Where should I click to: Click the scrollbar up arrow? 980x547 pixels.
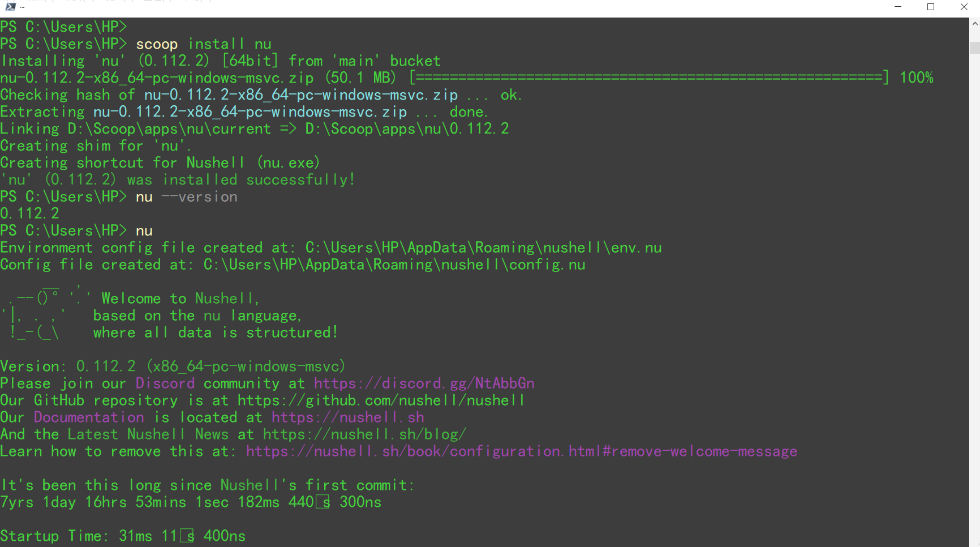(x=975, y=24)
